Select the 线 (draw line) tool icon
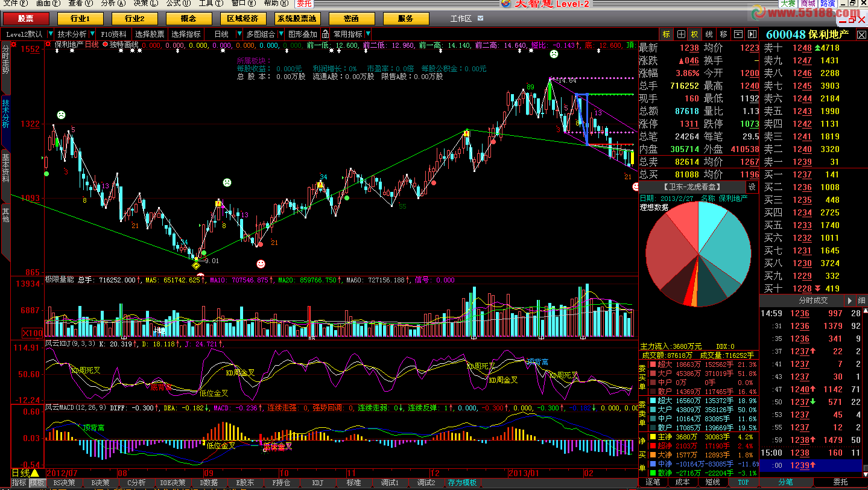Viewport: 868px width, 490px height. click(x=709, y=34)
